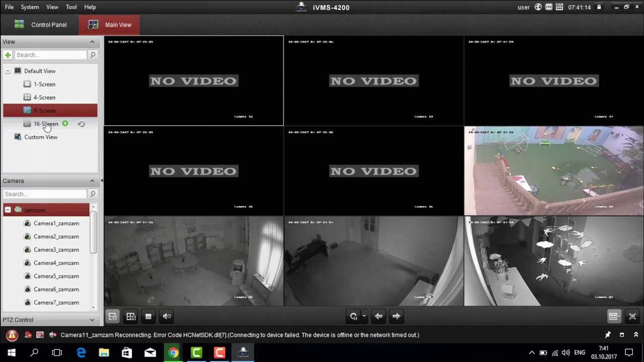Switch to the Main View tab
Image resolution: width=644 pixels, height=362 pixels.
(x=110, y=25)
